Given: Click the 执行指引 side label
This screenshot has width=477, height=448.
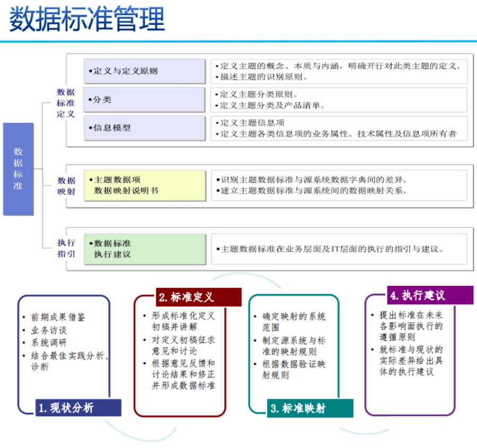Looking at the screenshot, I should pos(66,248).
